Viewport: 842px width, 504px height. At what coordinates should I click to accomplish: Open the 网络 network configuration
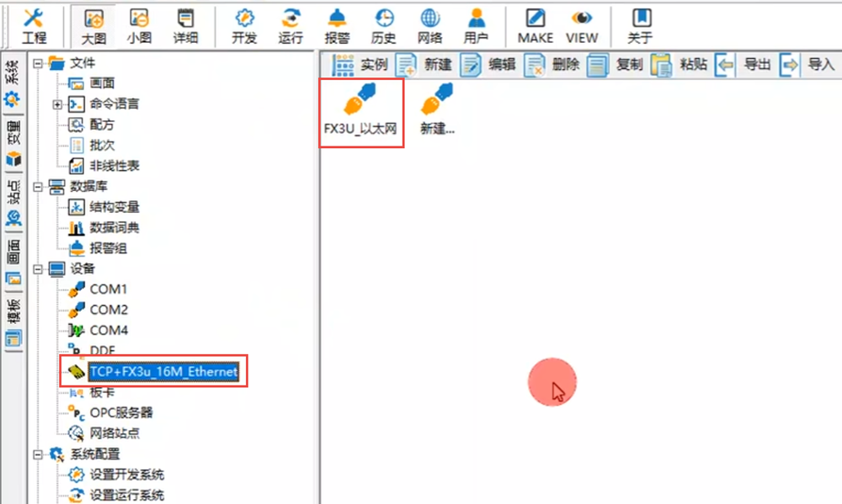click(429, 26)
